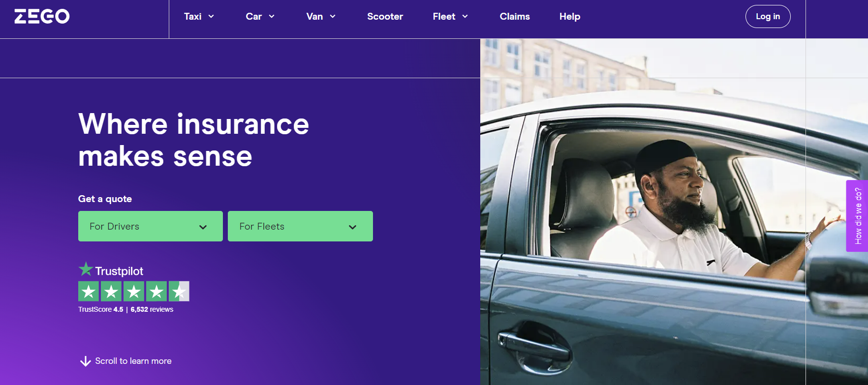868x385 pixels.
Task: Expand the Van menu chevron
Action: (x=333, y=16)
